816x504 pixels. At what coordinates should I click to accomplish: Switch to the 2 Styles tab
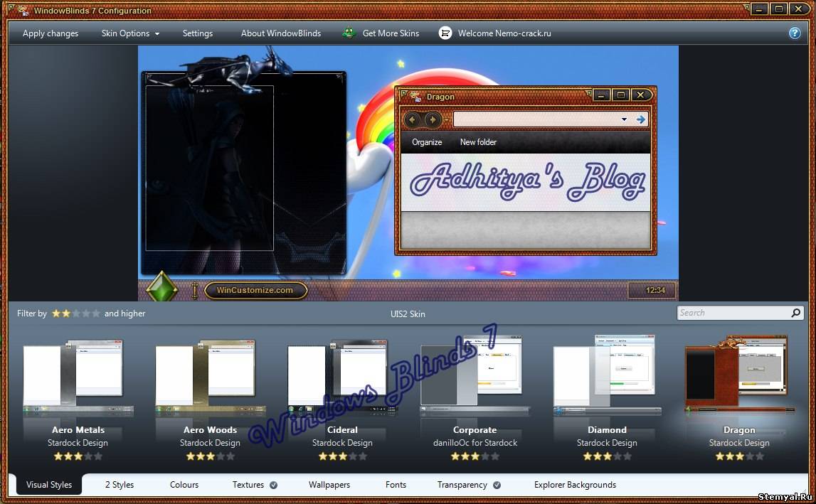[120, 485]
